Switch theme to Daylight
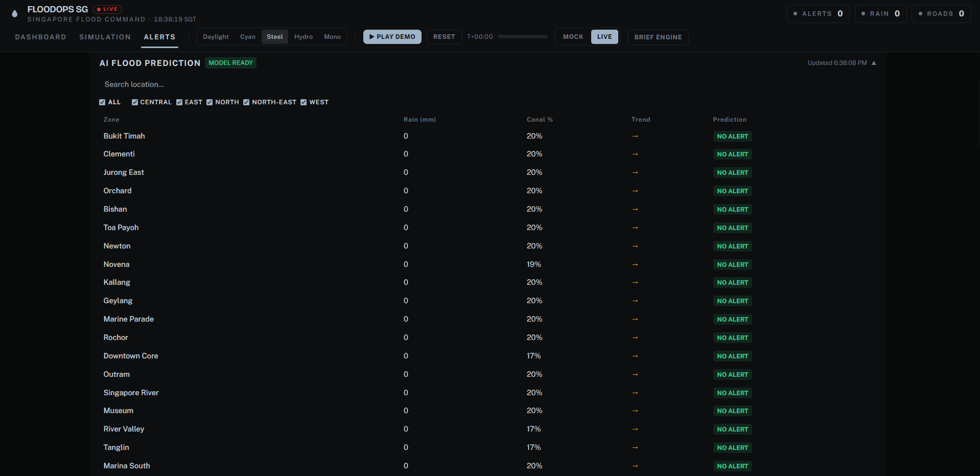The image size is (980, 476). tap(216, 37)
